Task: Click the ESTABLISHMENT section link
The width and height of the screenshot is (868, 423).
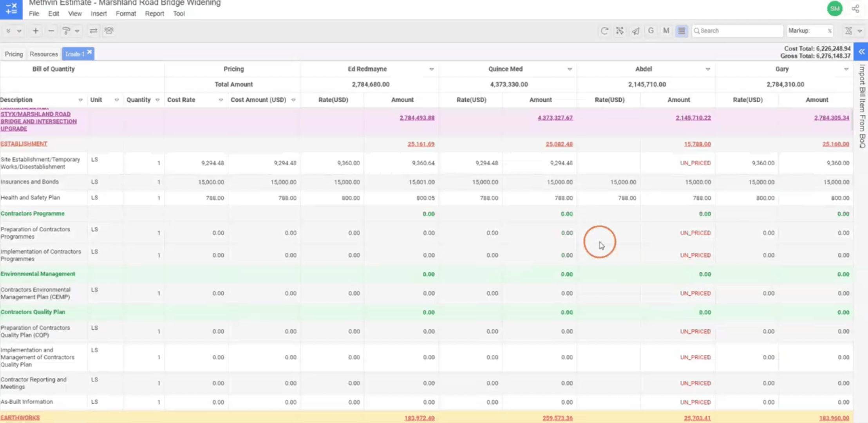Action: pyautogui.click(x=24, y=144)
